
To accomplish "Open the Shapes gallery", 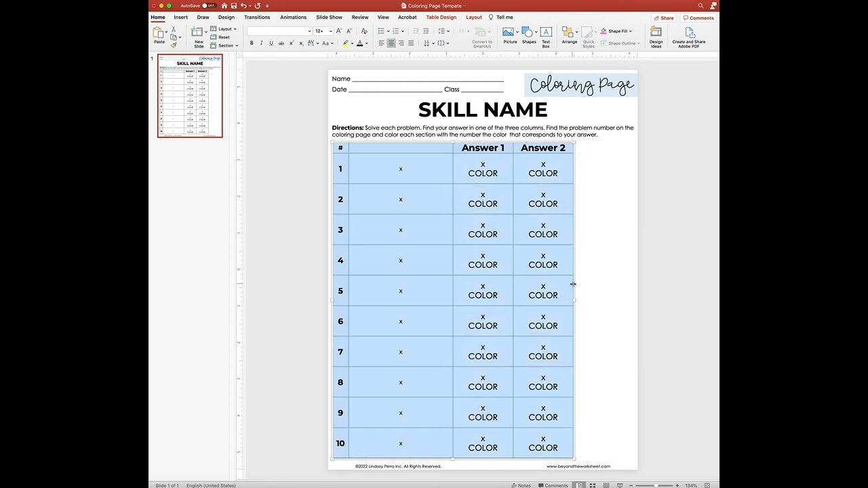I will (x=529, y=36).
